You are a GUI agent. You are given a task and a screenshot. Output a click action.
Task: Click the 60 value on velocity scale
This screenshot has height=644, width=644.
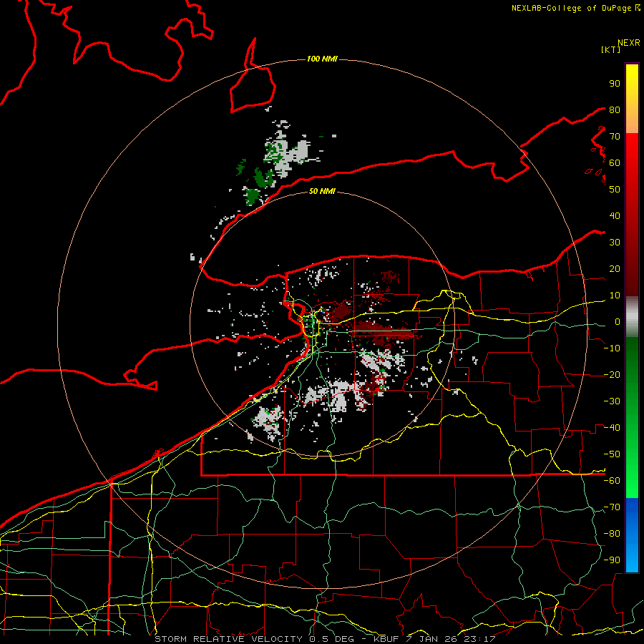pyautogui.click(x=615, y=163)
